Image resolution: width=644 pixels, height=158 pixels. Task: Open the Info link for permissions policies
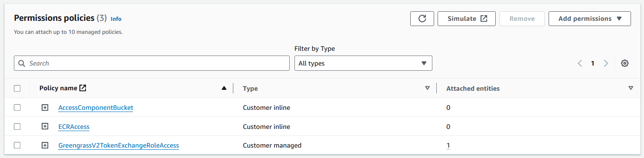pos(116,19)
